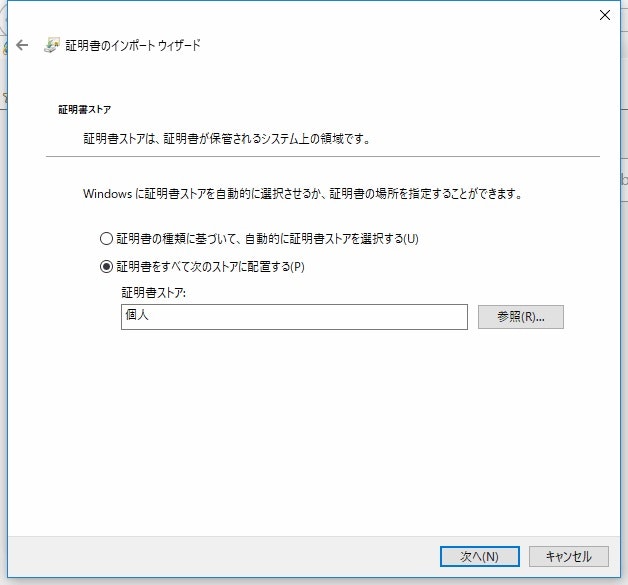Click the 証明書ストア field showing 個人
The width and height of the screenshot is (628, 585).
(x=294, y=317)
